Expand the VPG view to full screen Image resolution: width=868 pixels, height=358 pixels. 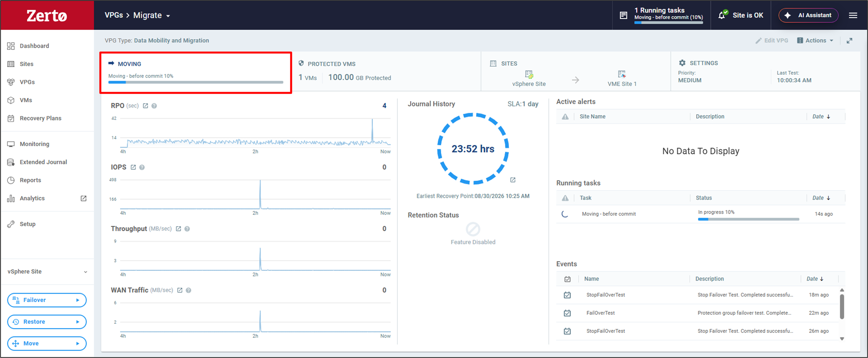850,40
